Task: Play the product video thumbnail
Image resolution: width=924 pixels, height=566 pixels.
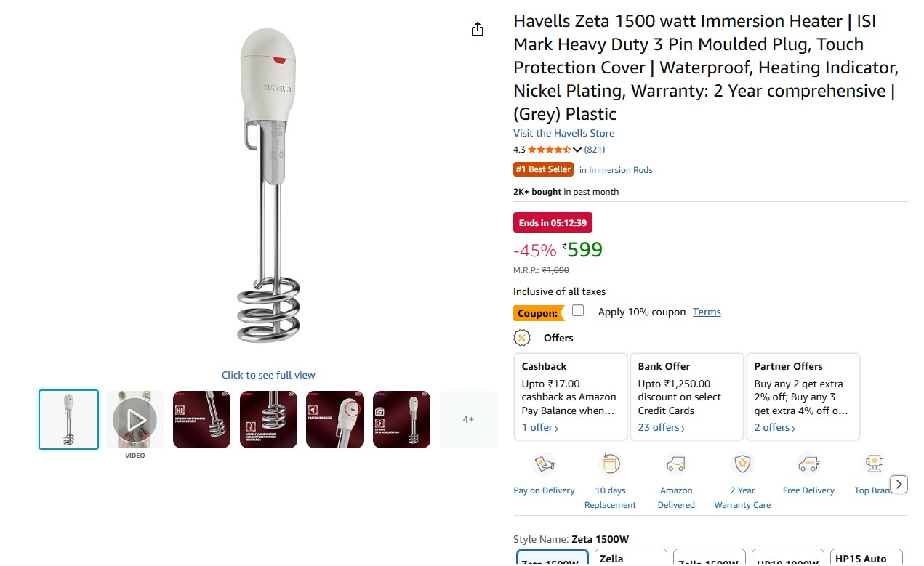Action: click(134, 419)
